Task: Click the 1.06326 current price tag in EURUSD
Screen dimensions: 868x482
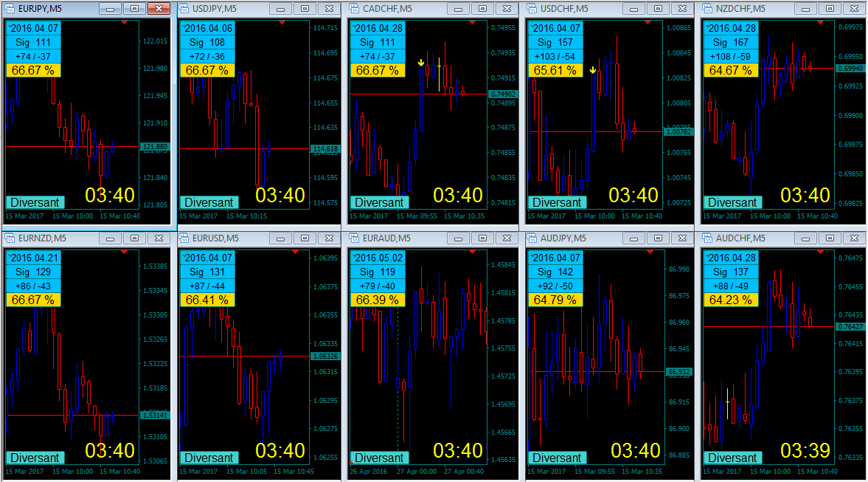Action: [325, 357]
